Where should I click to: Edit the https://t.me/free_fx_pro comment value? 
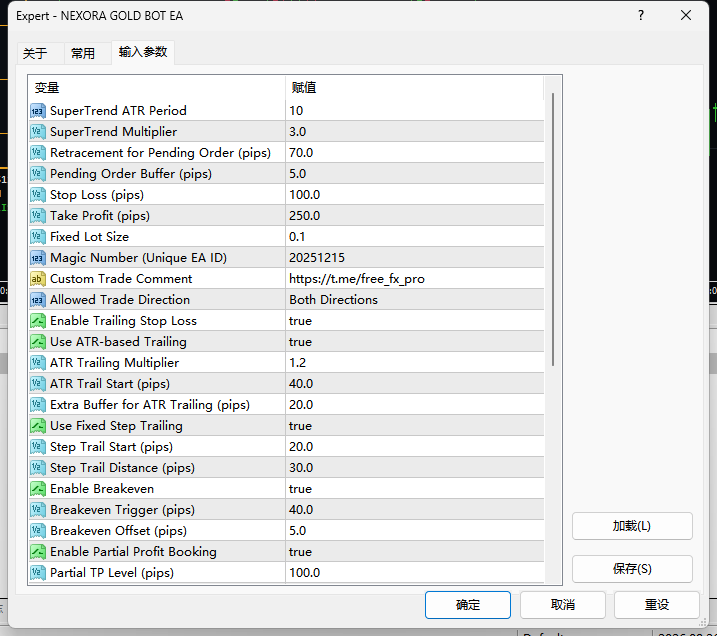[415, 279]
